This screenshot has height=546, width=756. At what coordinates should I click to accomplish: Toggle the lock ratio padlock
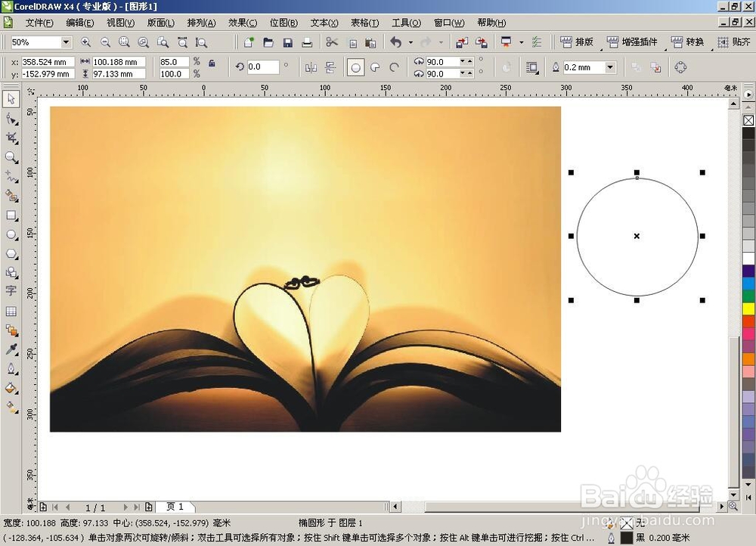coord(211,63)
